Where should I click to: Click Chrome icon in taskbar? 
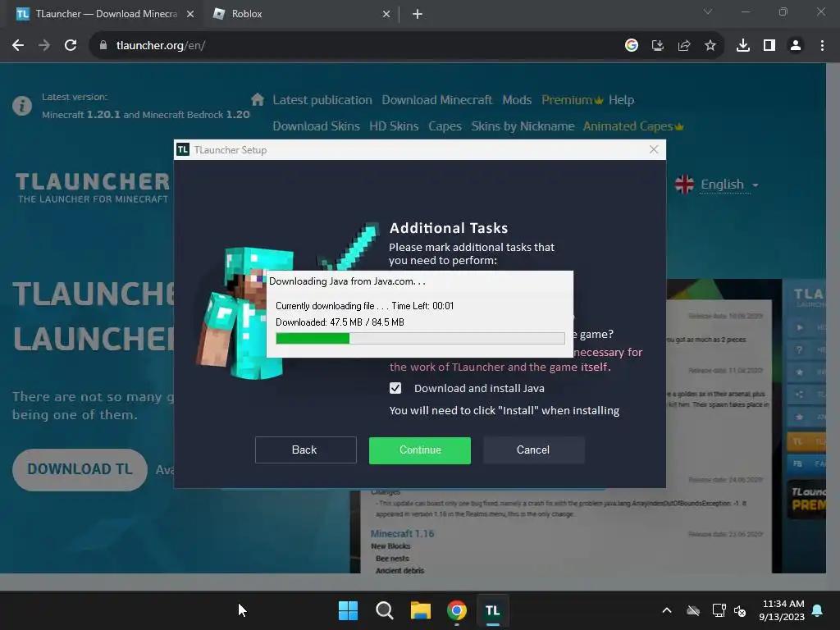(456, 610)
